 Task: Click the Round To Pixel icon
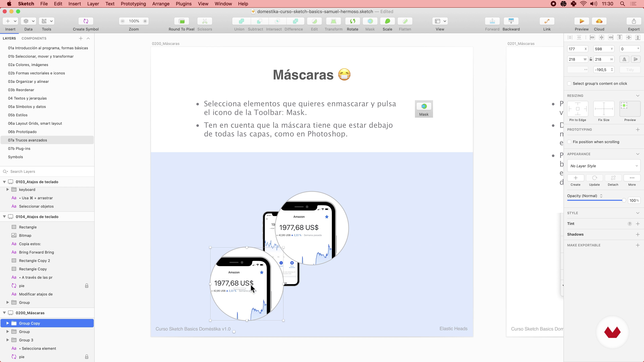tap(181, 21)
